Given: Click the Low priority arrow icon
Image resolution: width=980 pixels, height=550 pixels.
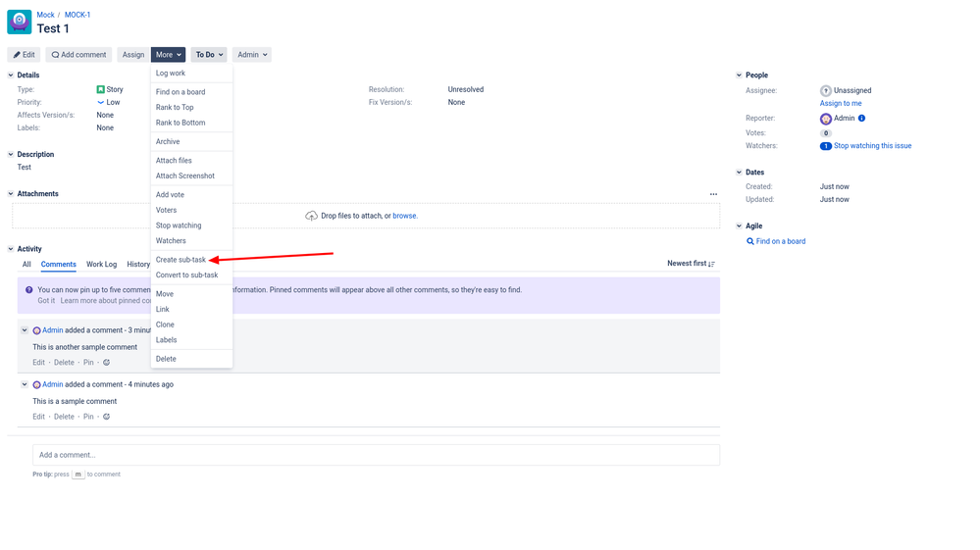Looking at the screenshot, I should point(101,102).
